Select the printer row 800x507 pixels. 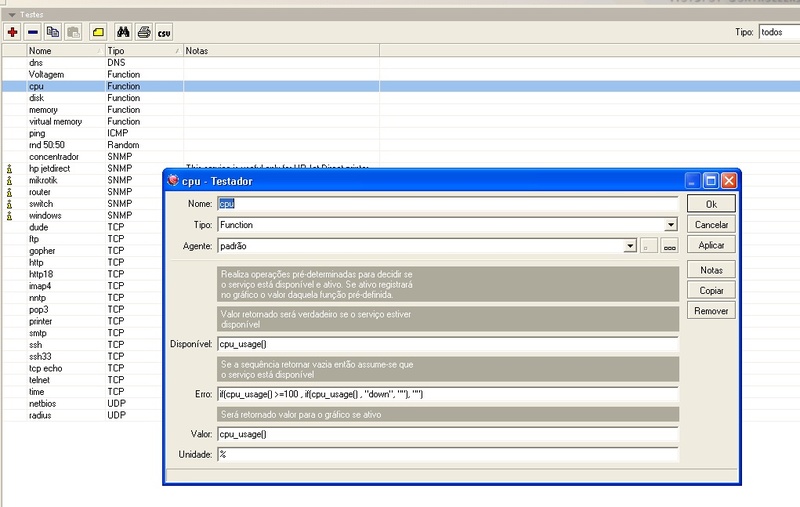point(82,321)
